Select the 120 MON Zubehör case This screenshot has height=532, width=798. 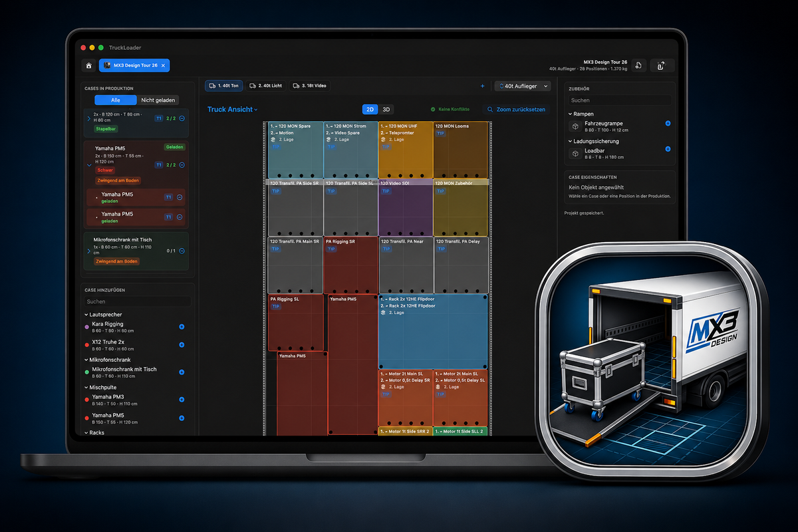point(461,207)
